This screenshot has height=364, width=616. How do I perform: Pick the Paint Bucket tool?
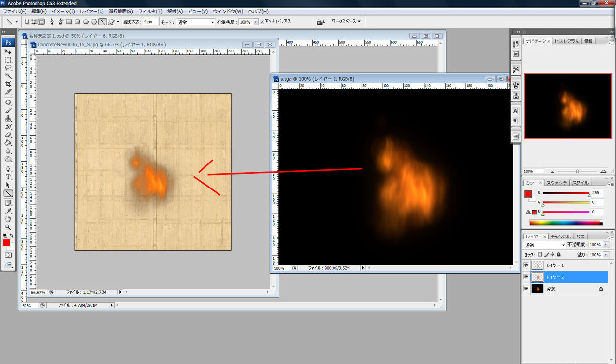coord(8,143)
